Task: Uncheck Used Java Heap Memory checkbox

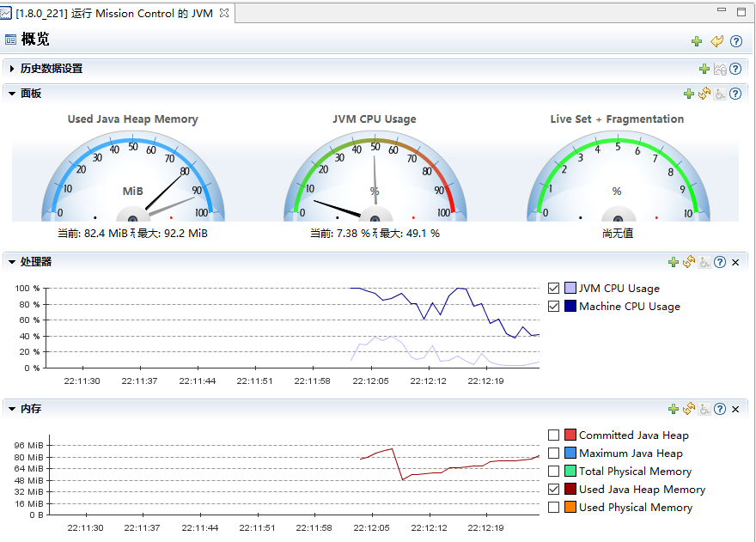Action: point(553,489)
